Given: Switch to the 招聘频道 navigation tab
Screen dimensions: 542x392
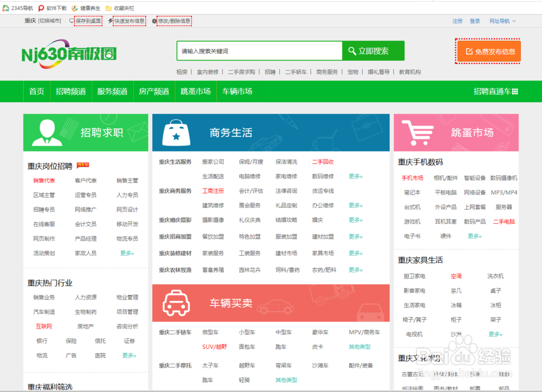Looking at the screenshot, I should pyautogui.click(x=69, y=91).
